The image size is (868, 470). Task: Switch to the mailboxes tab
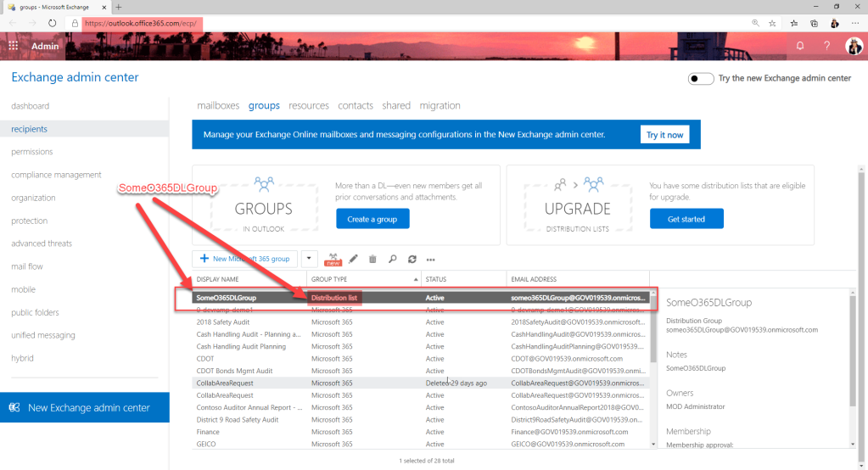point(218,106)
